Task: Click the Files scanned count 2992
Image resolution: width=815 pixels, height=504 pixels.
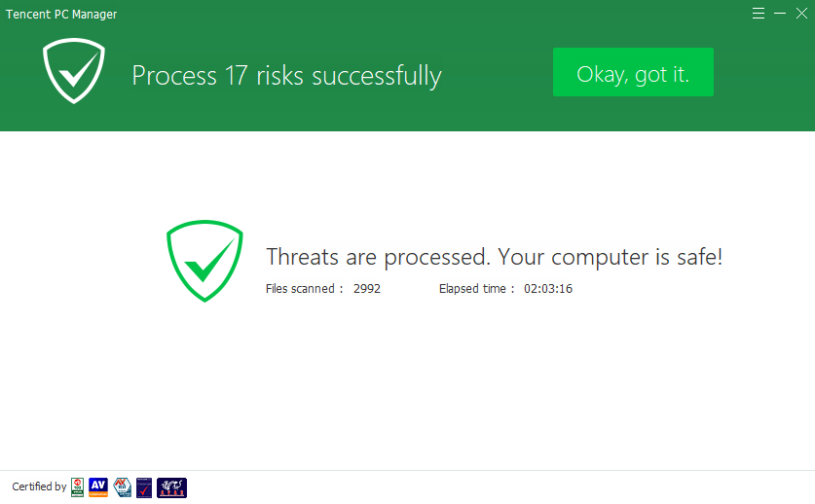Action: 367,289
